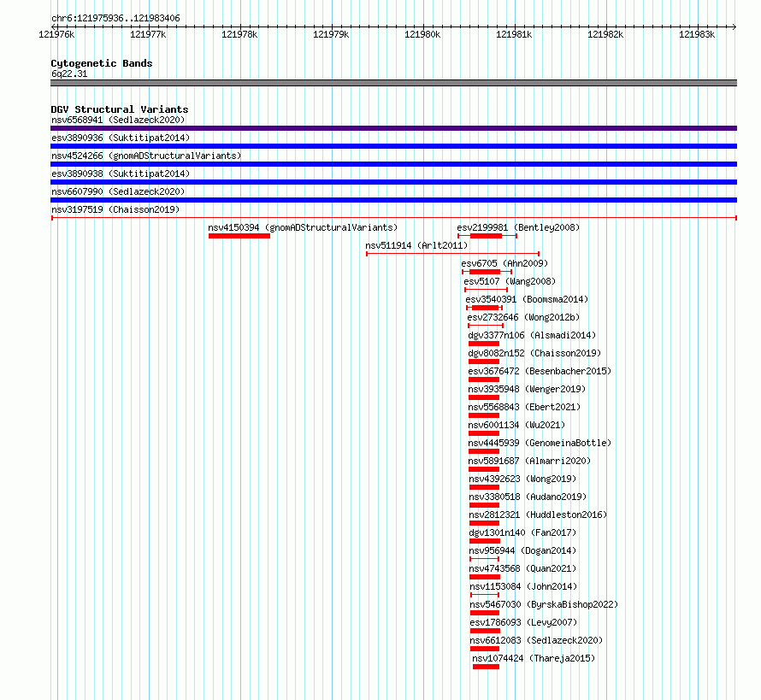The image size is (761, 700).
Task: Open nsv3935948 (Wenger2019) label
Action: point(527,389)
